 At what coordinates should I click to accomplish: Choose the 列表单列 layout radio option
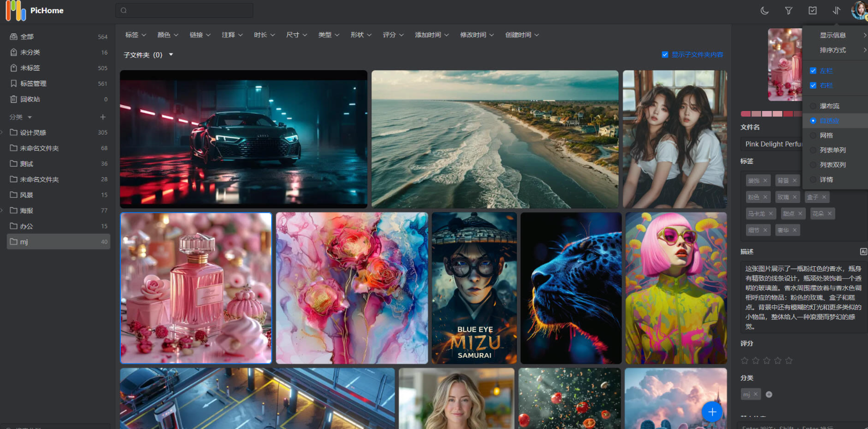tap(813, 150)
